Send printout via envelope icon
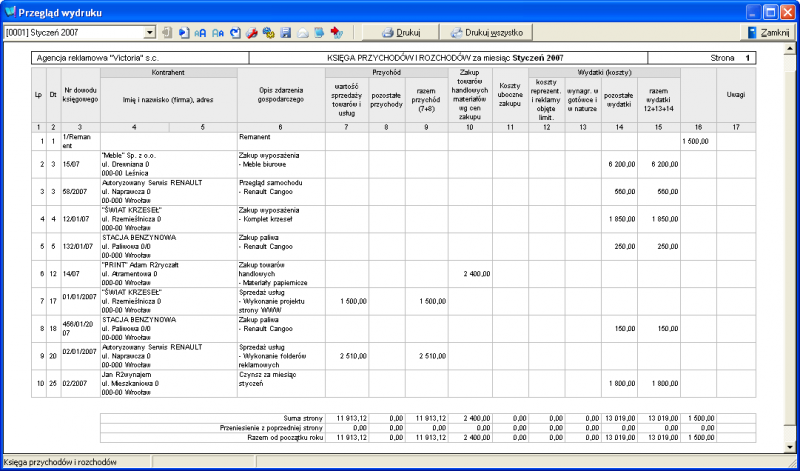This screenshot has height=471, width=800. [x=303, y=33]
